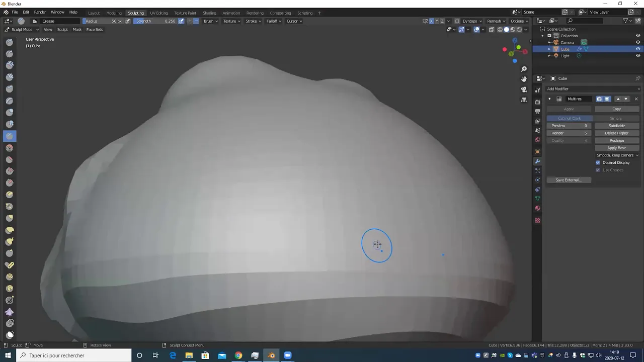
Task: Open the Render properties tab
Action: pyautogui.click(x=537, y=102)
